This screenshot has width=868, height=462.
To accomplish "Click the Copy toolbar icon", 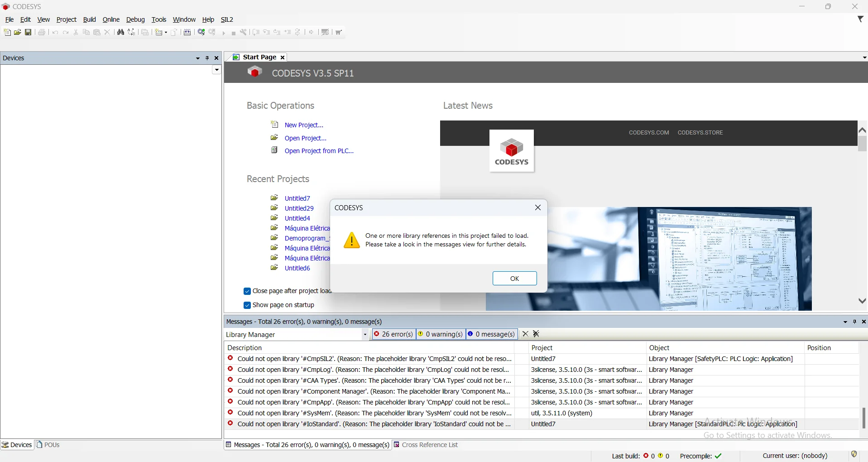I will click(x=86, y=32).
